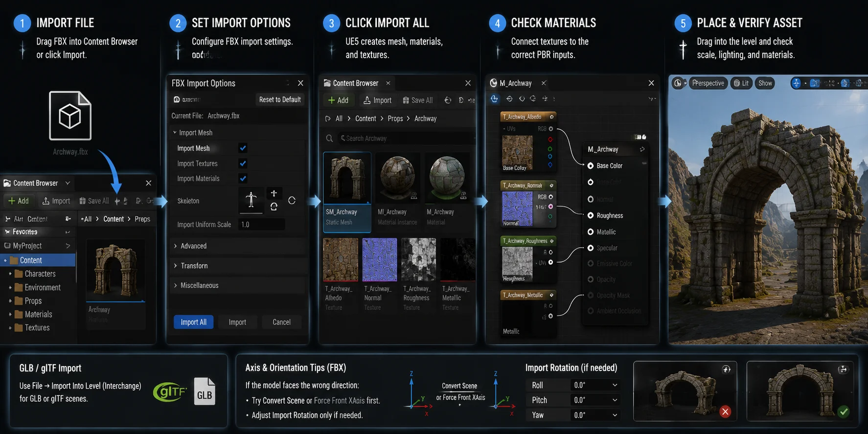The width and height of the screenshot is (868, 434).
Task: Toggle the Import Textures checkbox
Action: pyautogui.click(x=243, y=163)
